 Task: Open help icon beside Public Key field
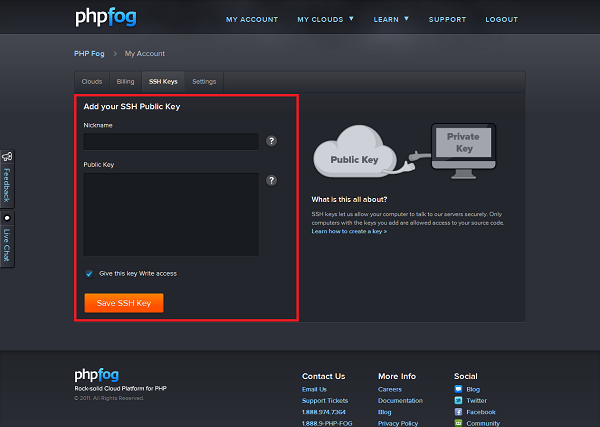tap(271, 180)
